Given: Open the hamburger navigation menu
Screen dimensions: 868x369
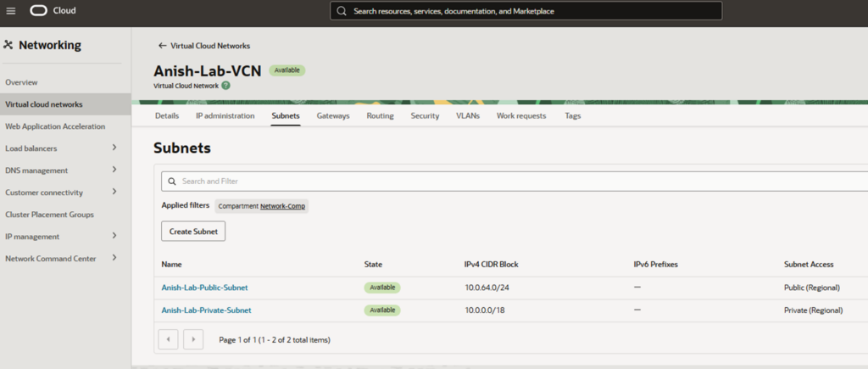Looking at the screenshot, I should point(11,11).
